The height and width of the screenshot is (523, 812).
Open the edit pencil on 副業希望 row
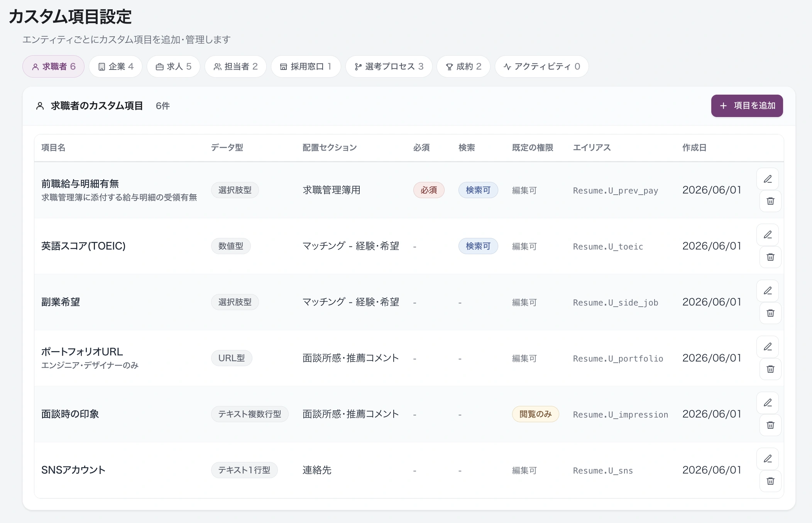pyautogui.click(x=768, y=291)
